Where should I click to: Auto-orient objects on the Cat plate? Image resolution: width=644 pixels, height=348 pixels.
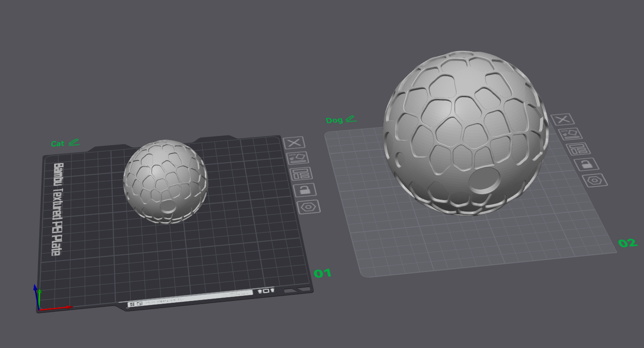click(298, 158)
